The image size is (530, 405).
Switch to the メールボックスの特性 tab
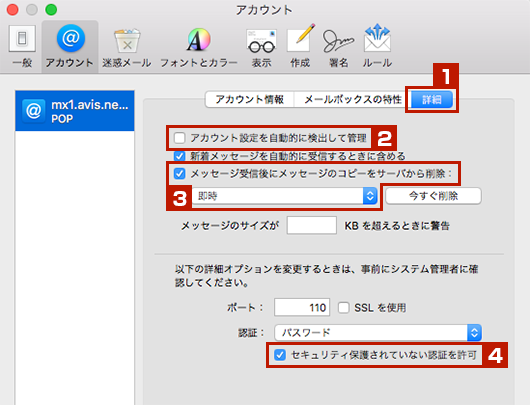coord(353,99)
